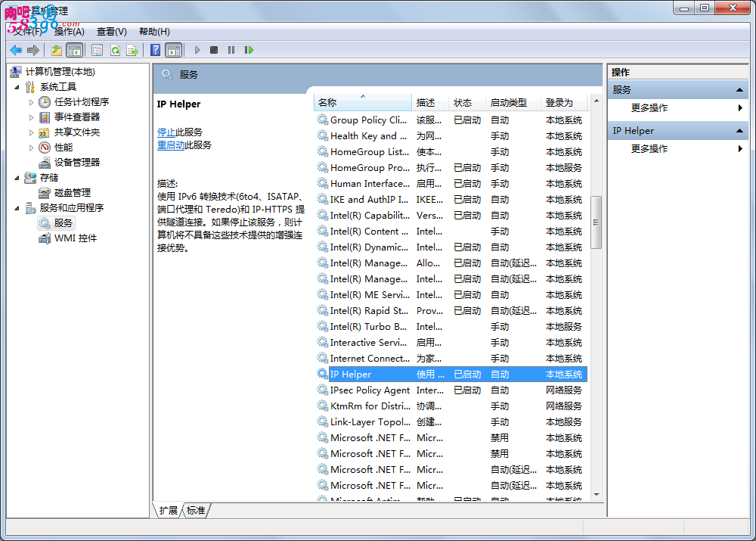Click the Refresh toolbar icon
This screenshot has height=541, width=756.
pos(115,50)
